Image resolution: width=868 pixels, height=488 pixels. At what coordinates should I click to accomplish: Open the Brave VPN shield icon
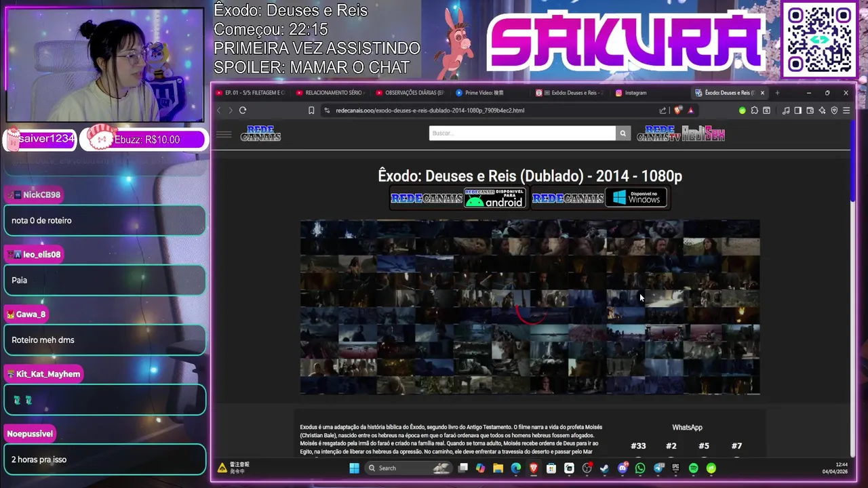[x=834, y=110]
